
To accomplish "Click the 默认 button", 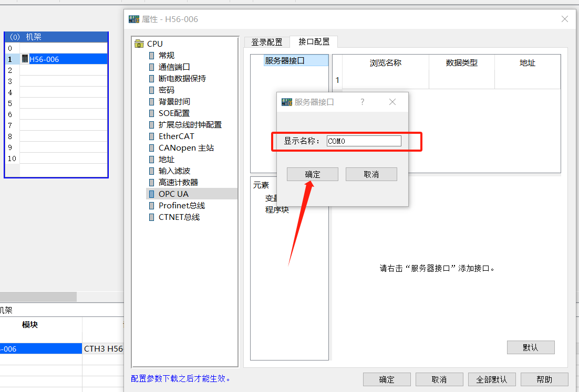I will coord(531,347).
